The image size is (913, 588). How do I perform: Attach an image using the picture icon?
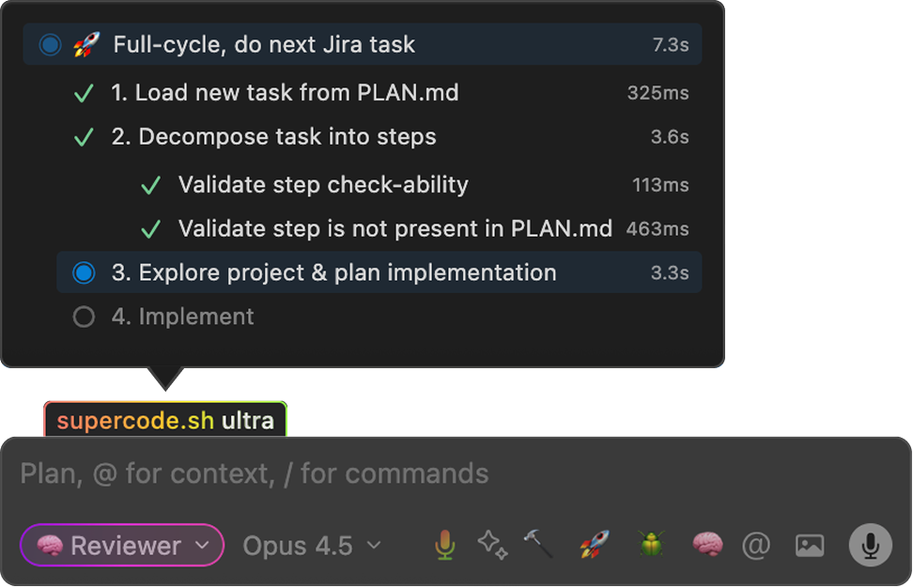point(809,545)
